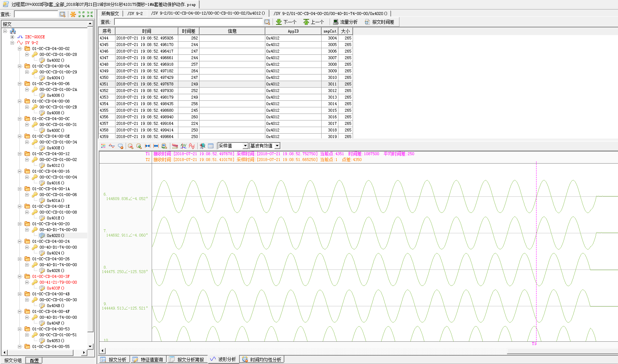This screenshot has width=618, height=364.
Task: Switch to the 0x4020 message tab
Action: coord(330,14)
